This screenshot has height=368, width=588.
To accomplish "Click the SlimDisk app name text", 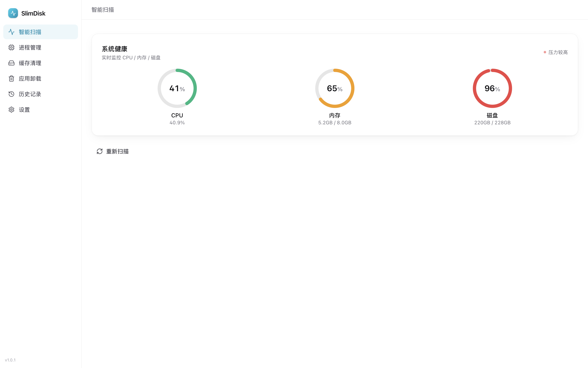I will [33, 13].
